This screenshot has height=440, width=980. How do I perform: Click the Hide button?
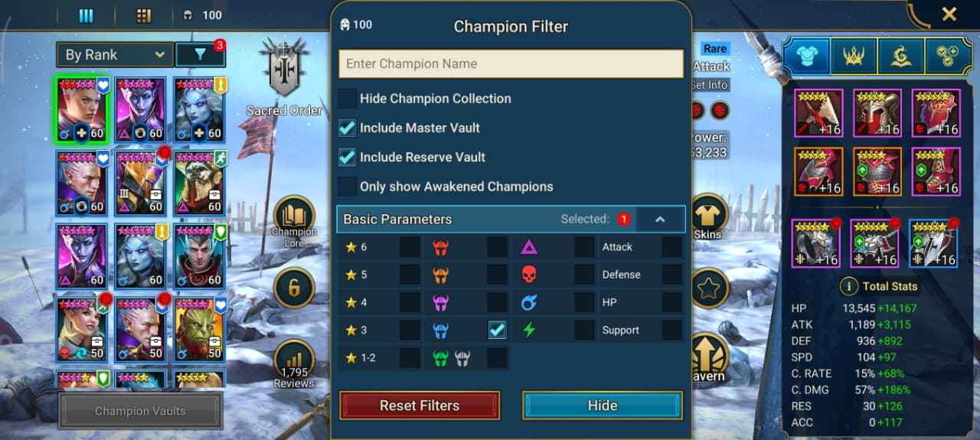pyautogui.click(x=603, y=406)
